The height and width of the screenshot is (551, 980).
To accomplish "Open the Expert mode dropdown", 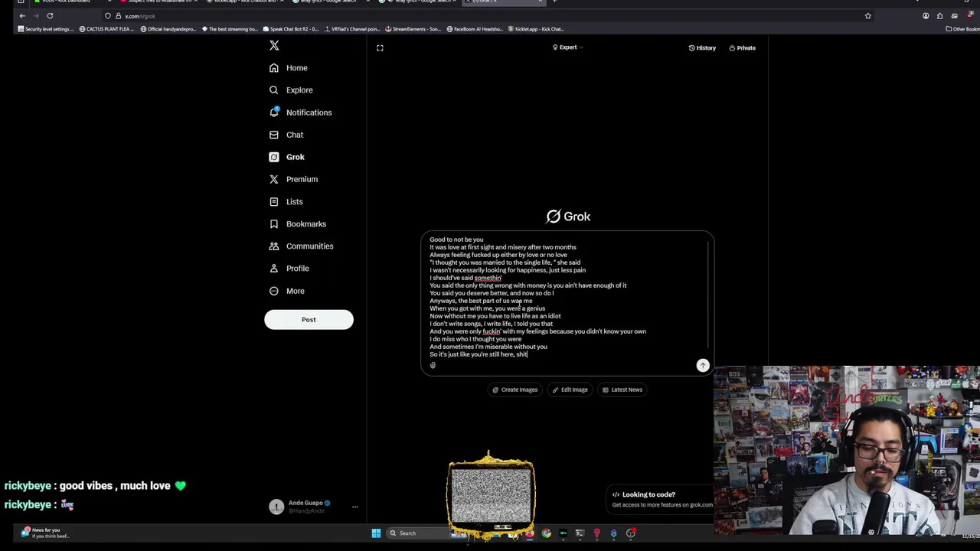I will coord(568,47).
